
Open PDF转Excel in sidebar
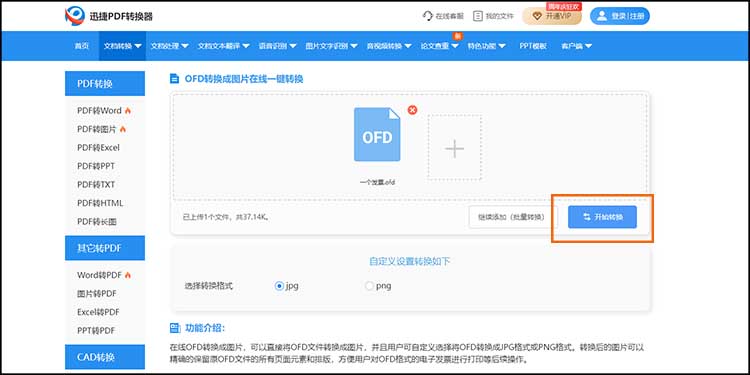coord(98,148)
